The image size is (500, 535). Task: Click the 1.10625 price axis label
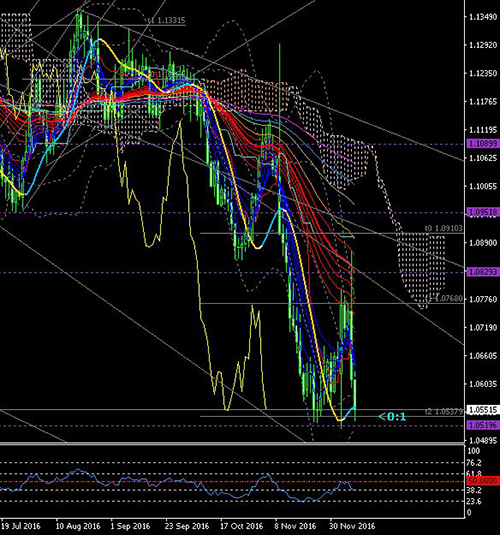(x=483, y=158)
